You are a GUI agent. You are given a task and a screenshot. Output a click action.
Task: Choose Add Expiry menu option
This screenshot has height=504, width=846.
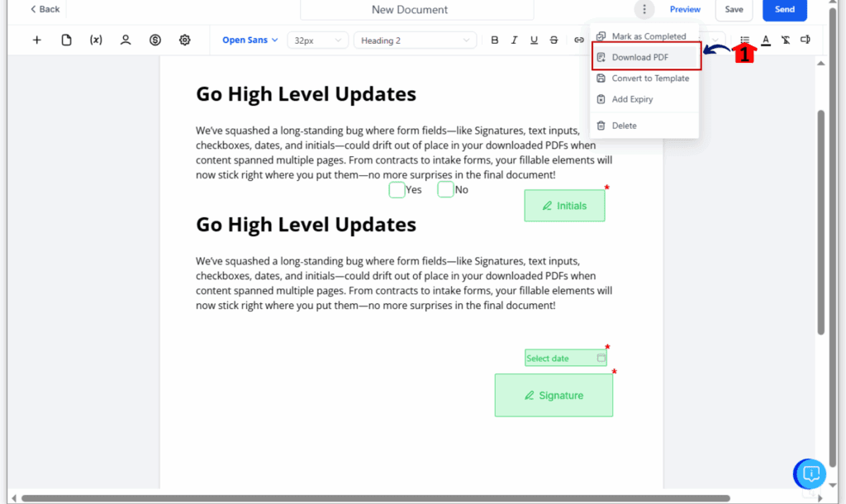pos(644,99)
